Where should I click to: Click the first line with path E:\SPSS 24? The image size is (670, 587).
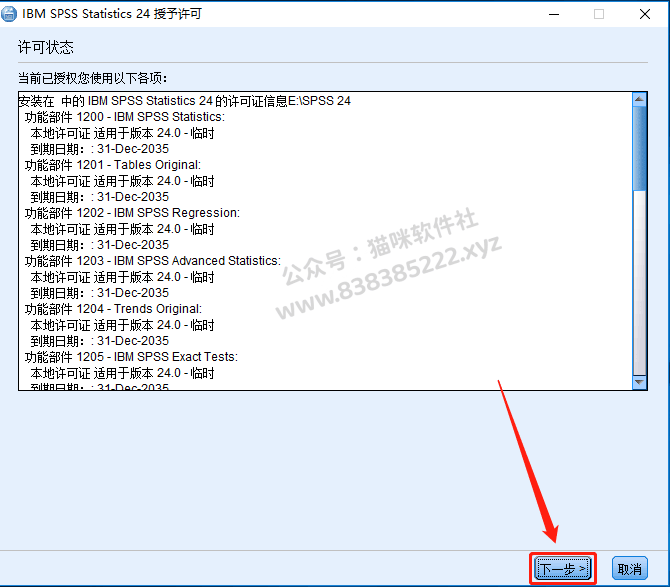pos(185,101)
